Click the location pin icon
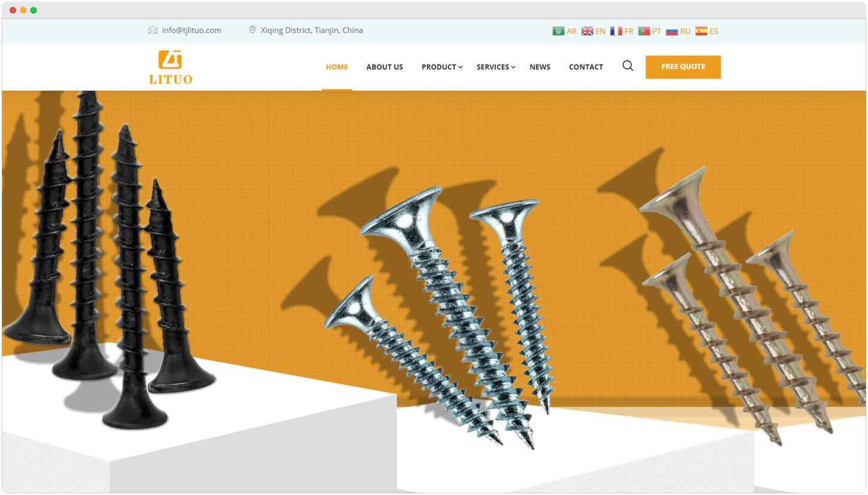 tap(253, 30)
